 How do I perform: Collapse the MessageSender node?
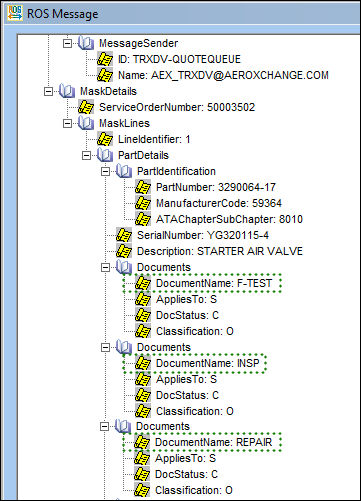tap(67, 43)
